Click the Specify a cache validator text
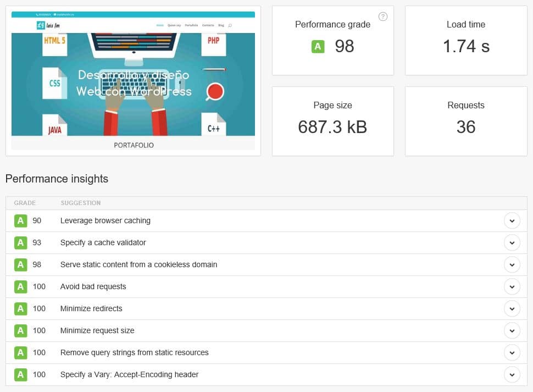Viewport: 533px width, 392px height. click(103, 242)
